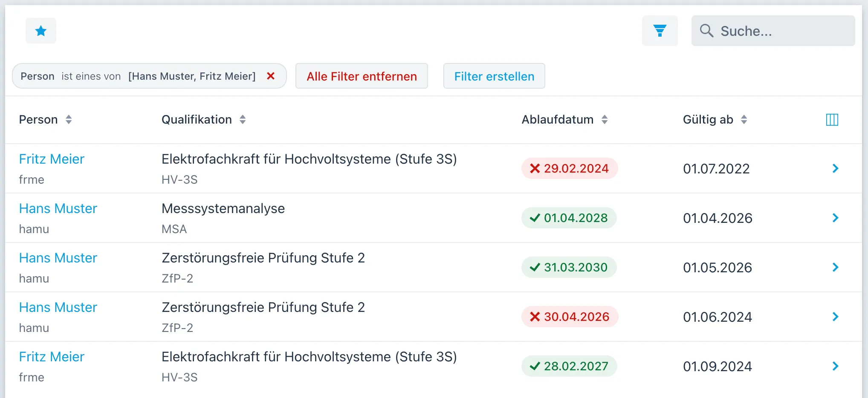Expand row chevron for 01.07.2022 entry
Image resolution: width=868 pixels, height=398 pixels.
[835, 168]
